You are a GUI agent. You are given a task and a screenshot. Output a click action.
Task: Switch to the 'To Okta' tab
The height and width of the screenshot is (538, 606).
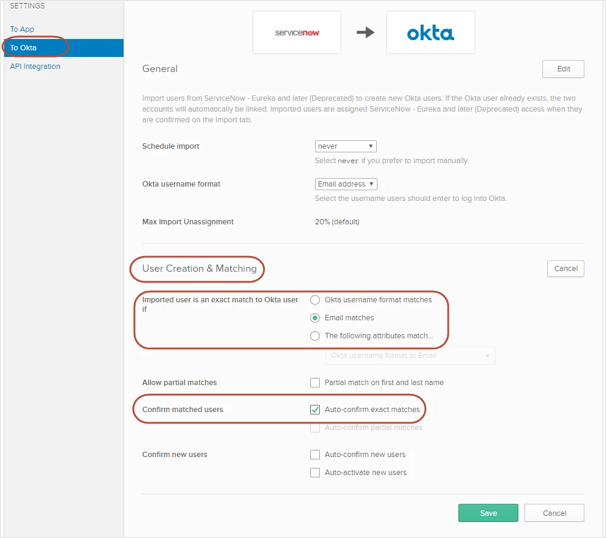[23, 47]
